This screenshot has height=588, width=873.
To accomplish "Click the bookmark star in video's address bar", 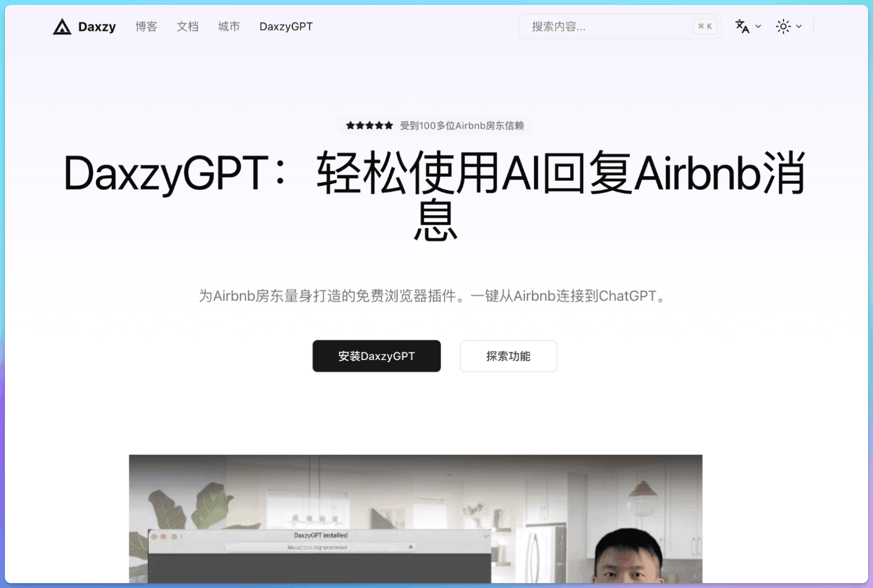I will click(x=410, y=547).
